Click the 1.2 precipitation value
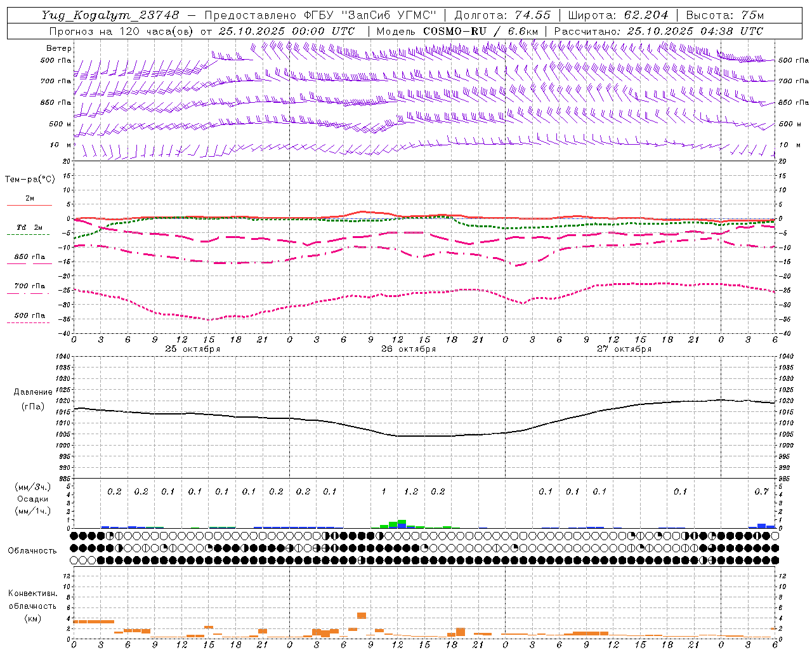 [x=411, y=491]
